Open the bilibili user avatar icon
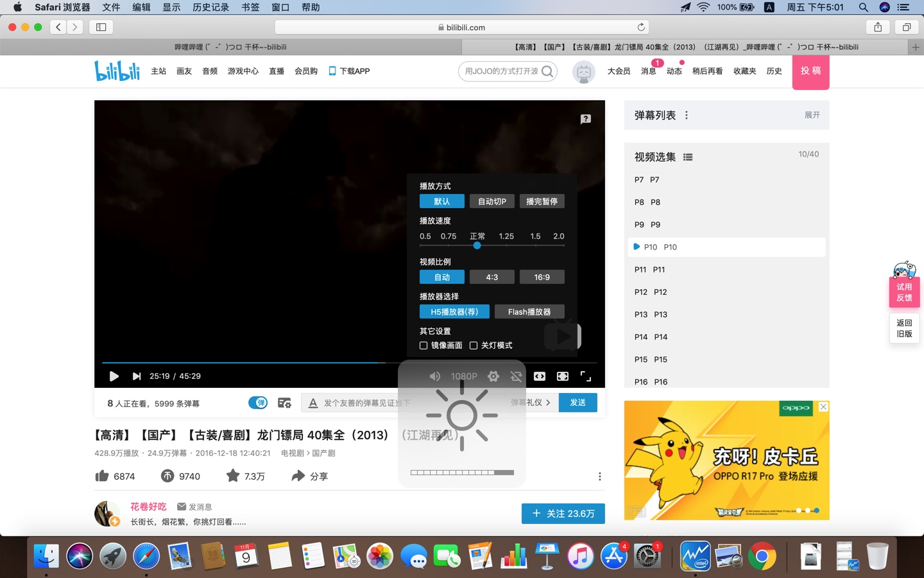Image resolution: width=924 pixels, height=578 pixels. tap(583, 72)
